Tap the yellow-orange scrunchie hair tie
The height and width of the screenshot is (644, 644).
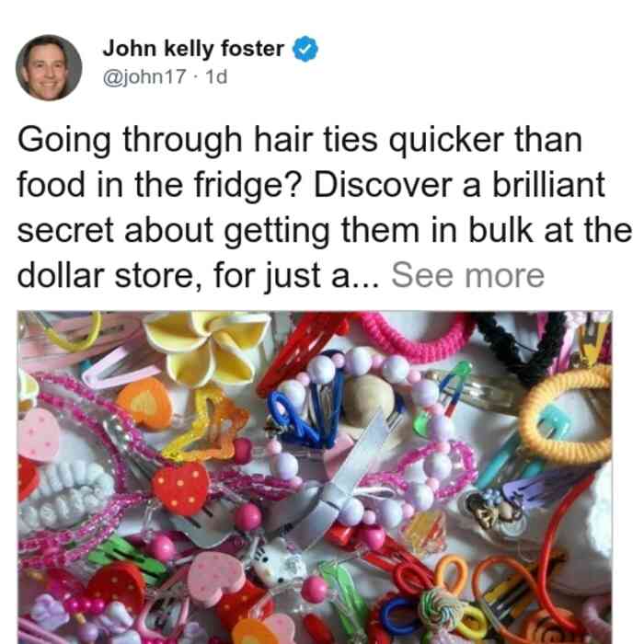[565, 417]
